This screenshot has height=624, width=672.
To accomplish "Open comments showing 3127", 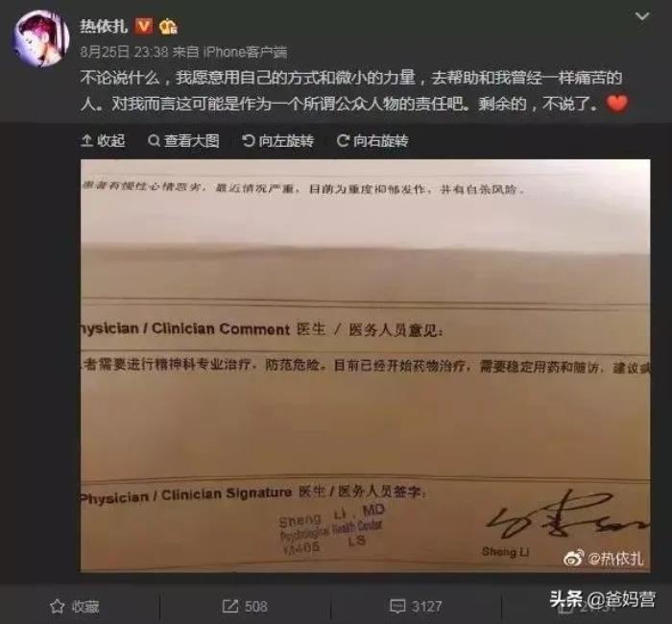I will pyautogui.click(x=416, y=606).
